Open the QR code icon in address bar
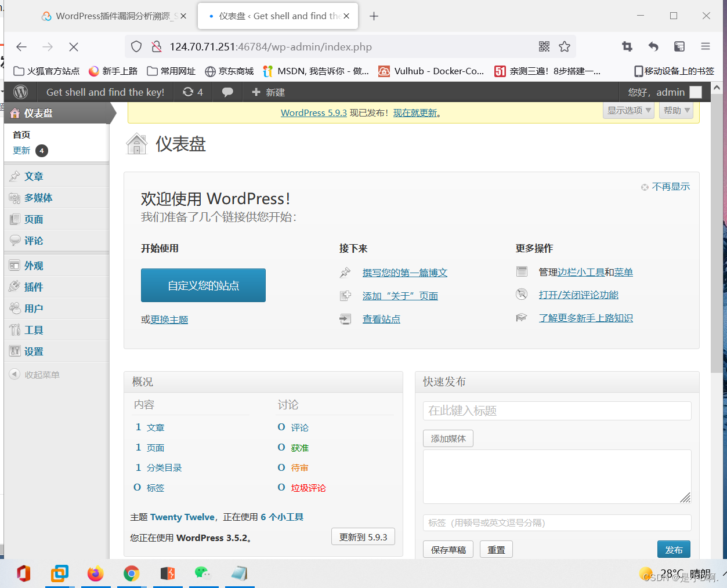 tap(544, 47)
